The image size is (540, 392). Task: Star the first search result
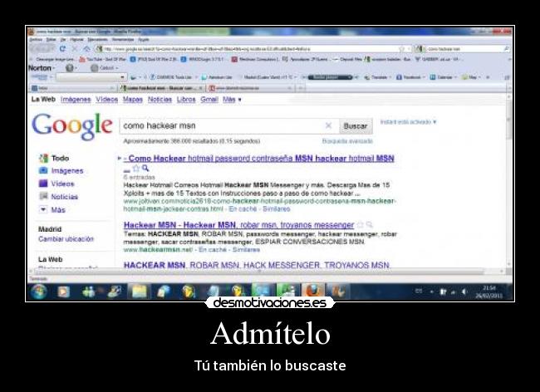coord(136,168)
